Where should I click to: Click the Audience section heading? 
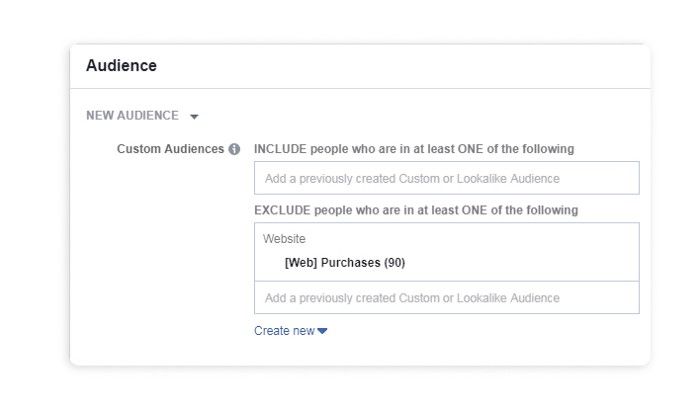click(121, 65)
